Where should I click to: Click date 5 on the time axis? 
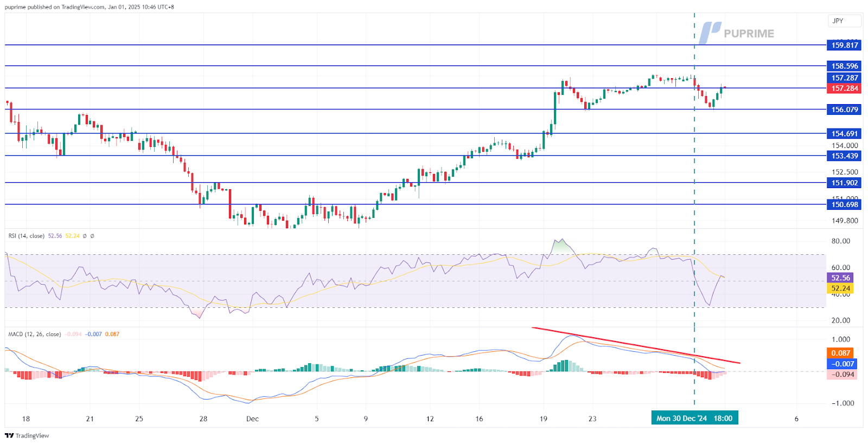pyautogui.click(x=317, y=419)
